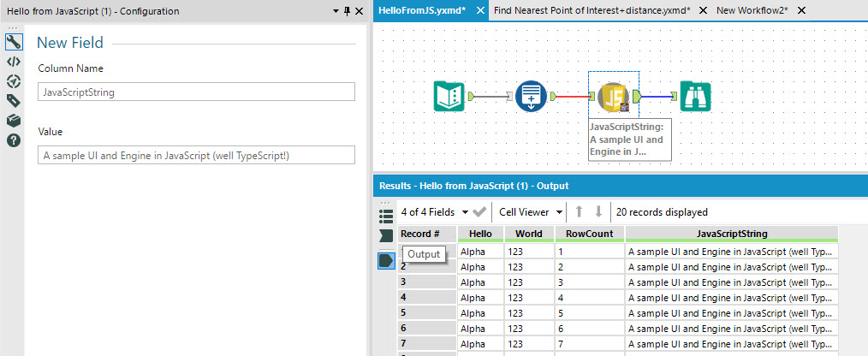Switch to Find Nearest Point of Interest tab
This screenshot has width=868, height=356.
pos(592,10)
